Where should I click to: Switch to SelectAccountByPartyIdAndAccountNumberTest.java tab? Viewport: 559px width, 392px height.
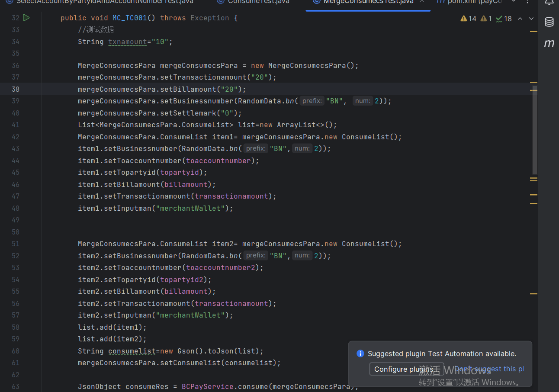point(100,2)
